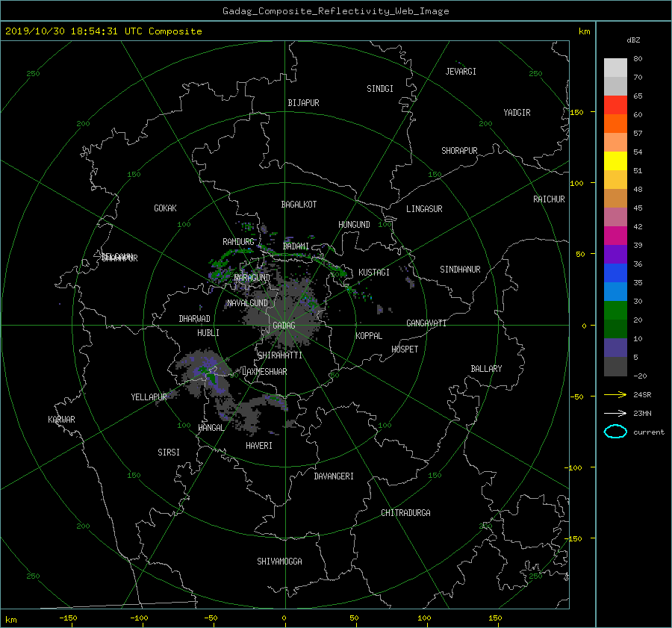Click the SIRSI label

169,453
